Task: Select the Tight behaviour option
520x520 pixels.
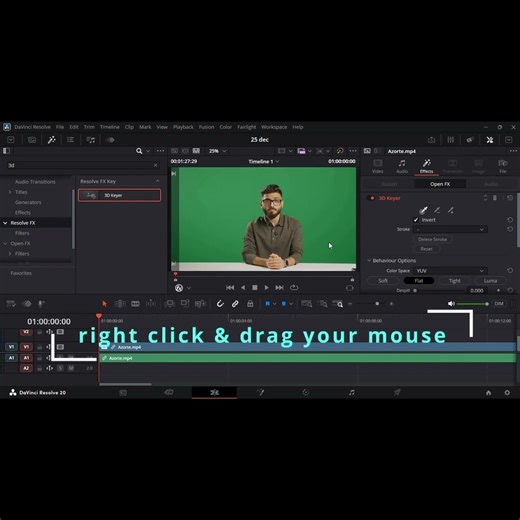Action: tap(455, 281)
